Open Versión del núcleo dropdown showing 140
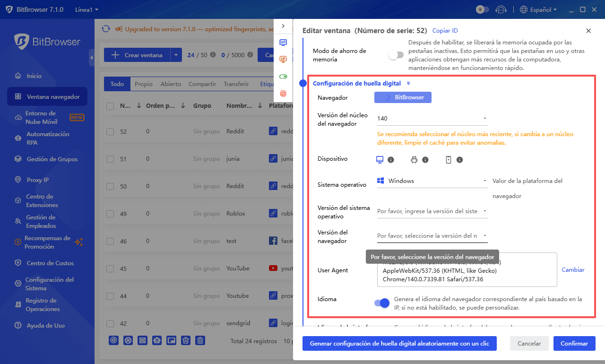The height and width of the screenshot is (364, 605). (432, 118)
